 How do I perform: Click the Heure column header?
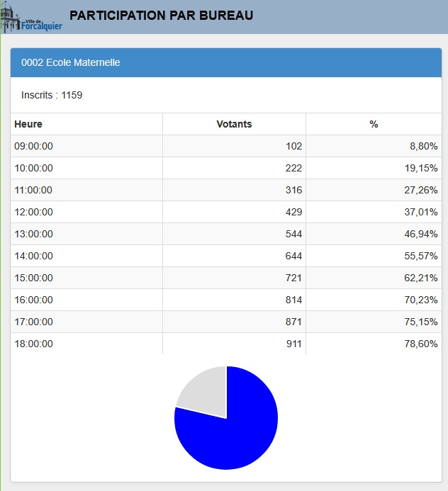click(28, 124)
